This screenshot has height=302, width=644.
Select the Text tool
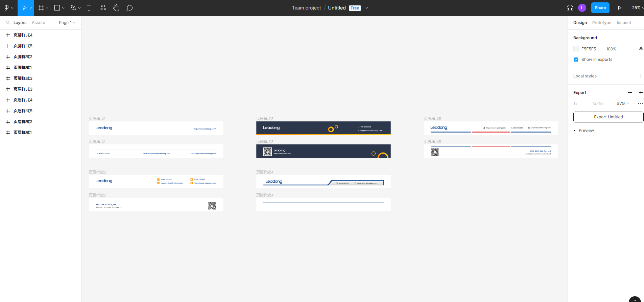coord(89,8)
